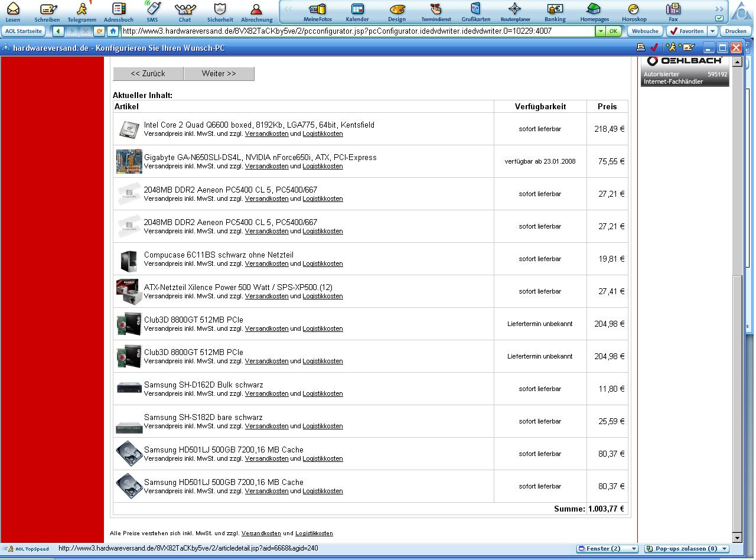Viewport: 756px width, 560px height.
Task: Open Gigabyte GA-N650SLI-DS4L article
Action: tap(260, 157)
